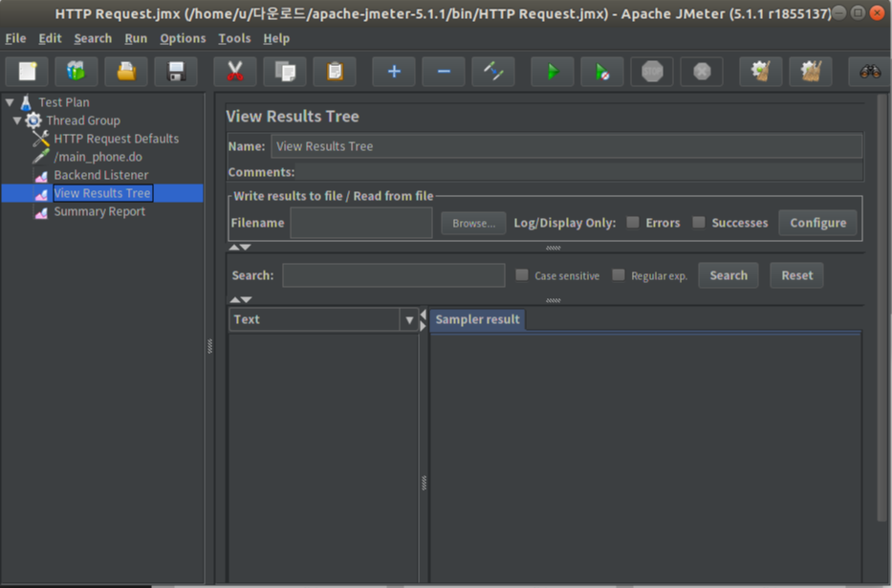
Task: Click the Toggle enable/disable icon
Action: 493,72
